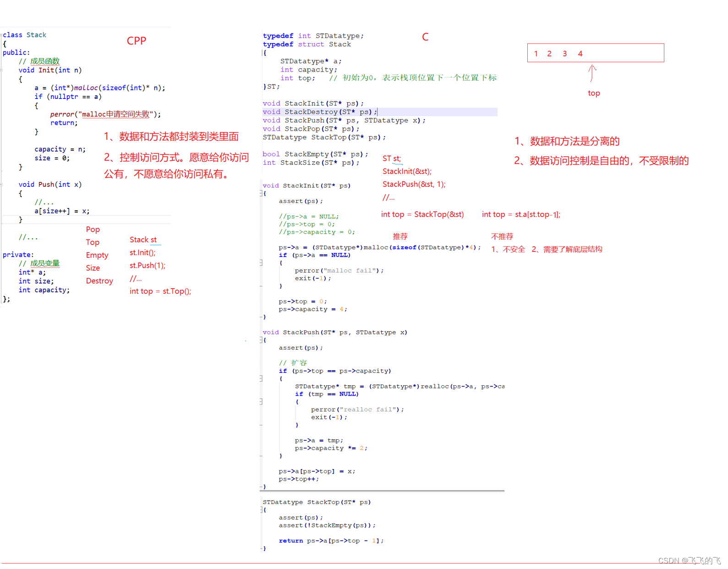This screenshot has width=728, height=569.
Task: Collapse the void Init(int n) fold marker
Action: tap(1, 70)
